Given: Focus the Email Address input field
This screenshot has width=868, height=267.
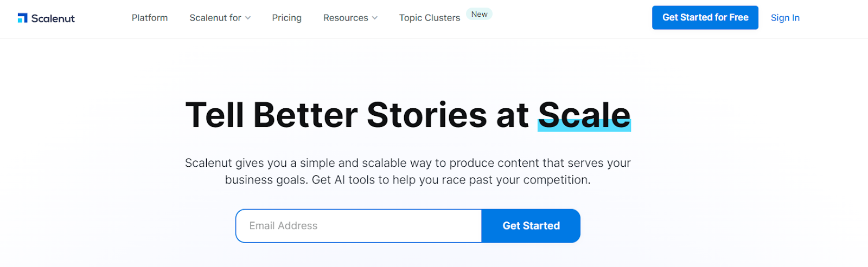Looking at the screenshot, I should click(x=359, y=226).
